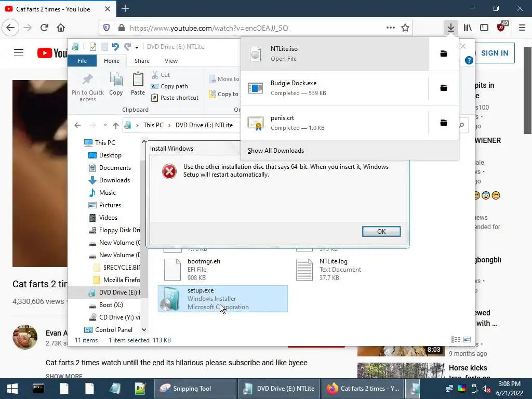
Task: Switch to Explorer View tab
Action: (171, 61)
